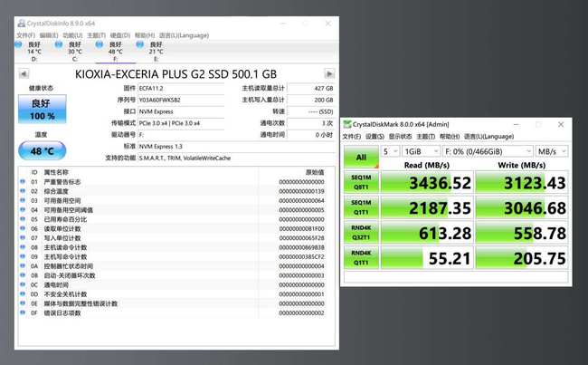
Task: Click status dot of attribute 01 严重警告标志
Action: coord(23,182)
